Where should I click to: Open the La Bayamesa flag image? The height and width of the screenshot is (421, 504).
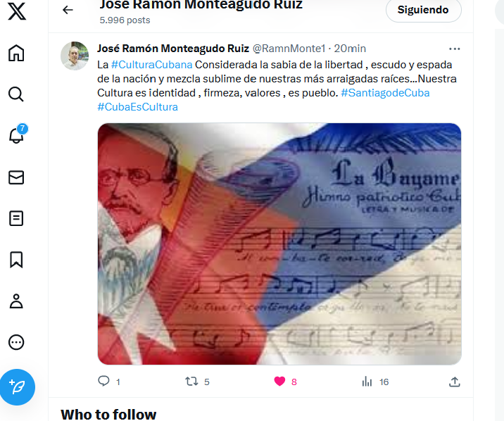coord(279,244)
